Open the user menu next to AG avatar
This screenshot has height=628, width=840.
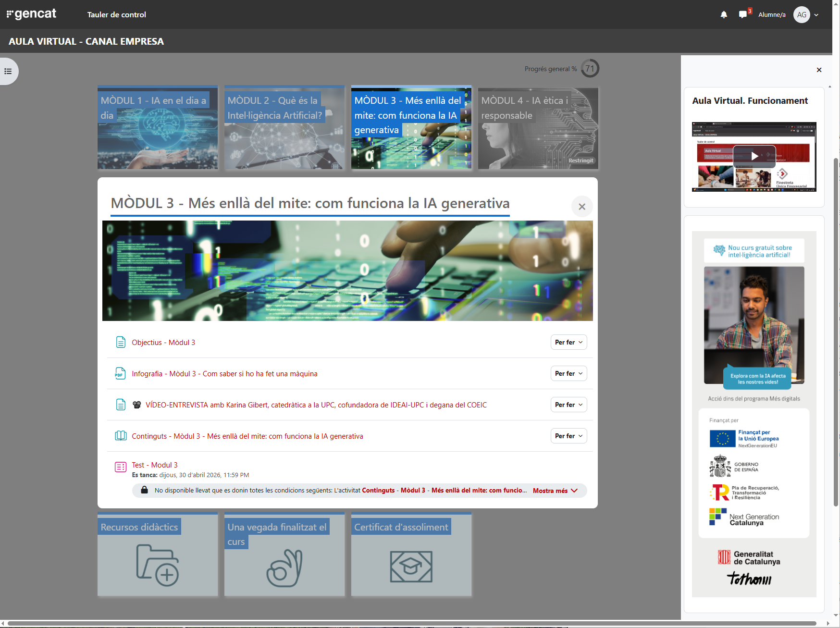tap(816, 15)
